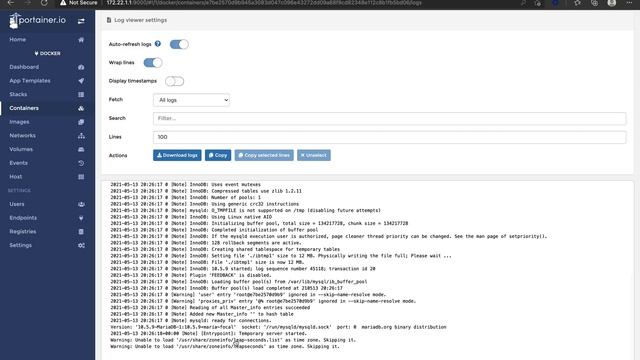
Task: Select log line '[Entrypoint]: Temporary server started'
Action: [208, 333]
